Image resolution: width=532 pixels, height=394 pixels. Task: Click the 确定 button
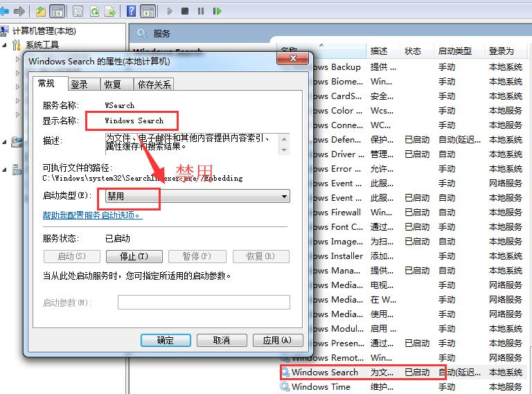pyautogui.click(x=166, y=340)
